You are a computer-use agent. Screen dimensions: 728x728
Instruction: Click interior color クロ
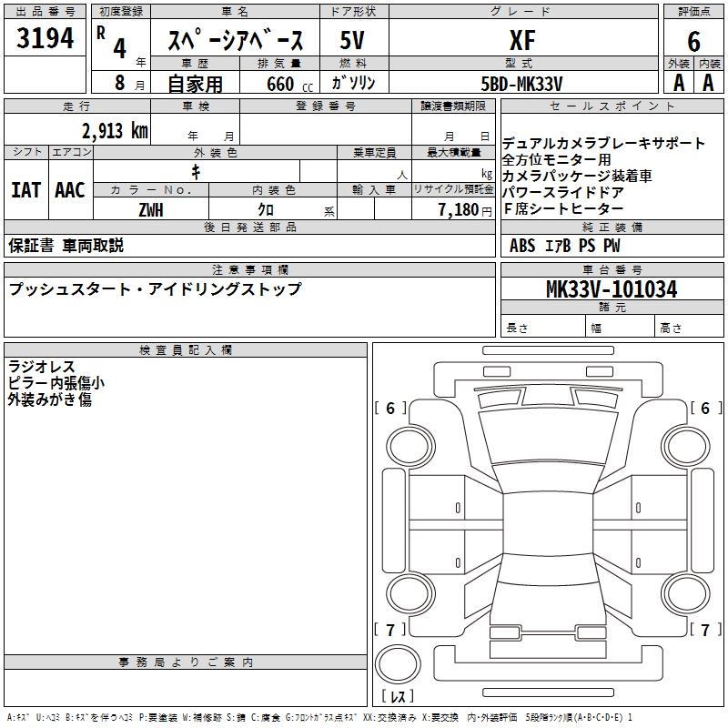pos(266,210)
